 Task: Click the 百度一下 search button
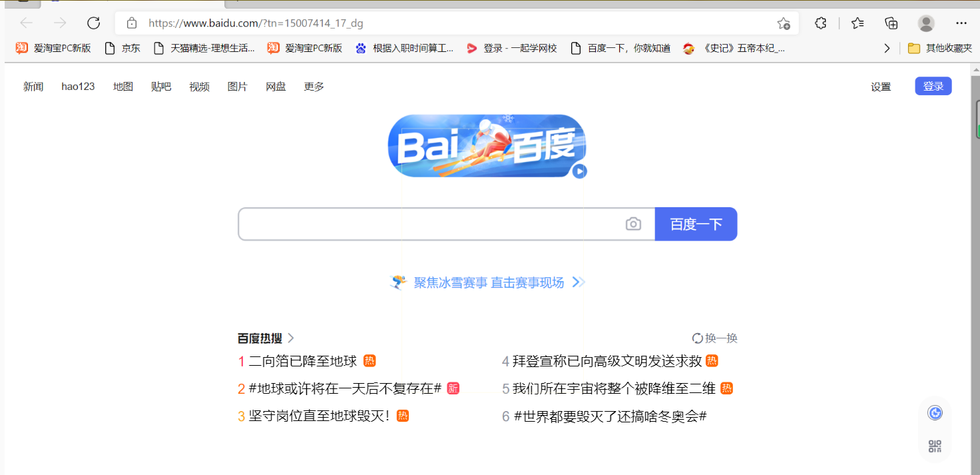(x=696, y=224)
